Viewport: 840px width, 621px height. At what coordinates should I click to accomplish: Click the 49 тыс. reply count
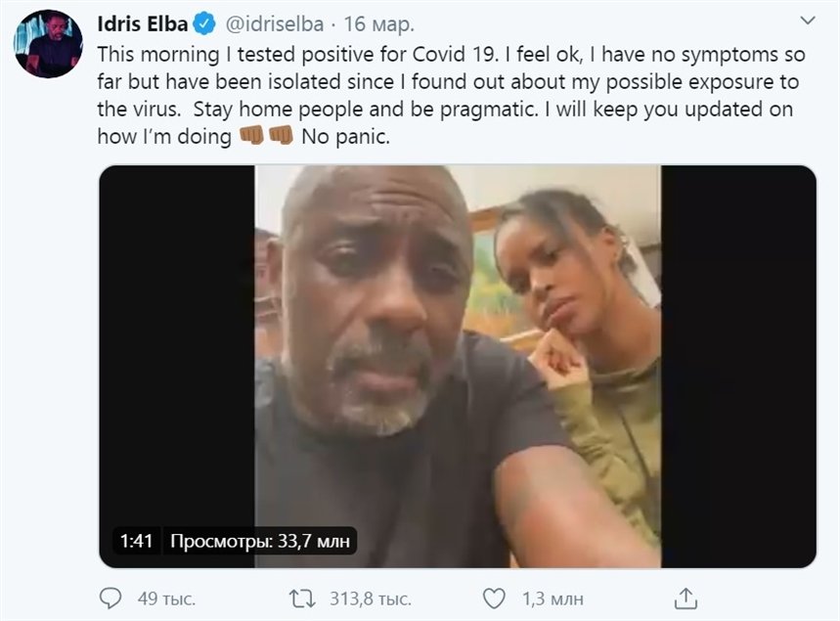(161, 597)
